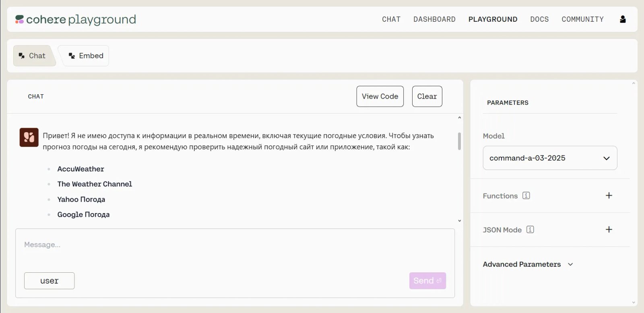Click the chat scroll down arrow
This screenshot has width=644, height=313.
[x=459, y=221]
